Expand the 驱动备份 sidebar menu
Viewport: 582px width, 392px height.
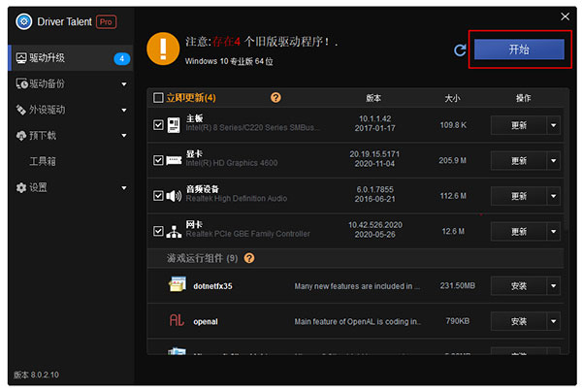coord(124,83)
